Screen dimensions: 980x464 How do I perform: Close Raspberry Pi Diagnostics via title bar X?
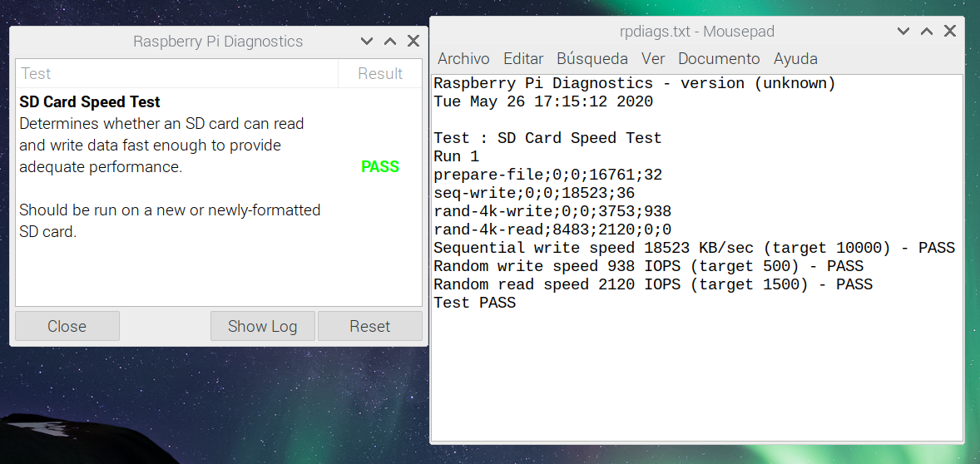coord(413,42)
